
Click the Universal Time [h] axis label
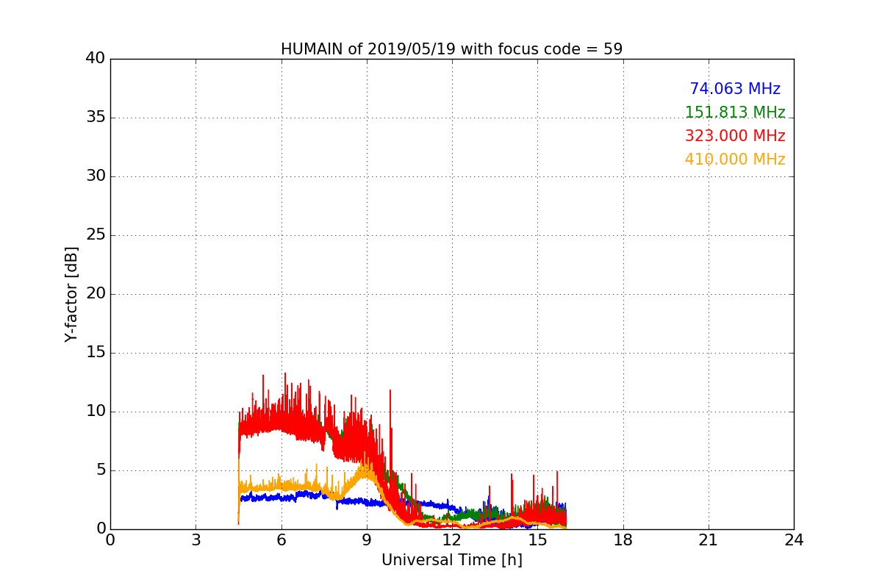coord(451,560)
